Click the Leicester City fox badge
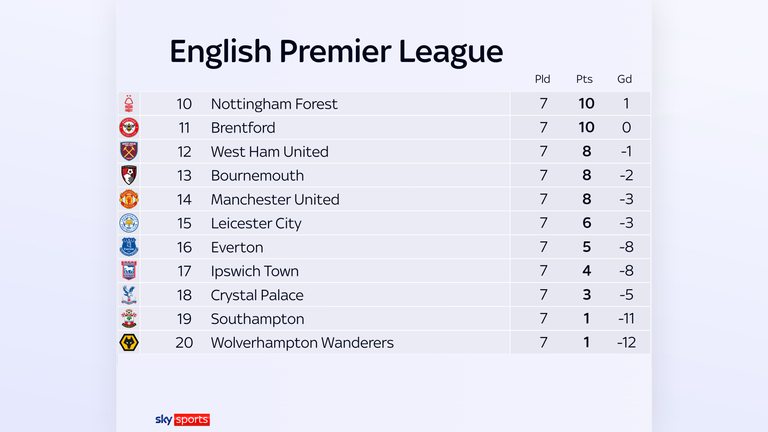This screenshot has height=432, width=768. (x=129, y=223)
